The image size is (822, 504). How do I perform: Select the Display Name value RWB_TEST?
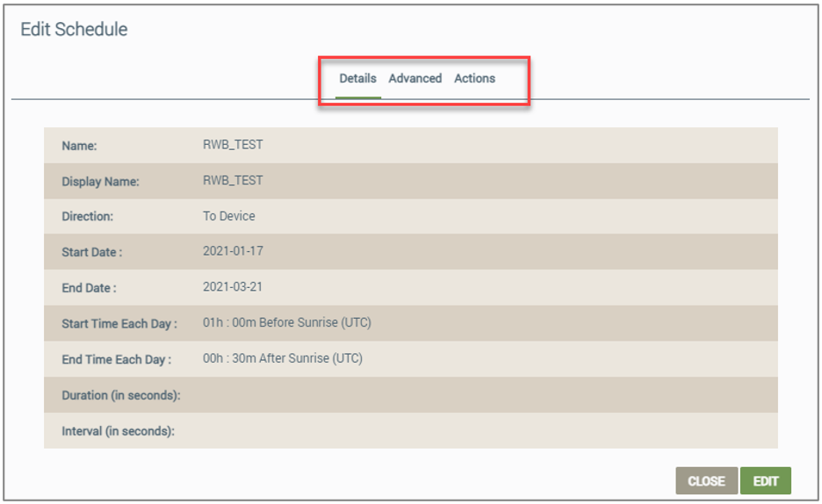coord(233,181)
